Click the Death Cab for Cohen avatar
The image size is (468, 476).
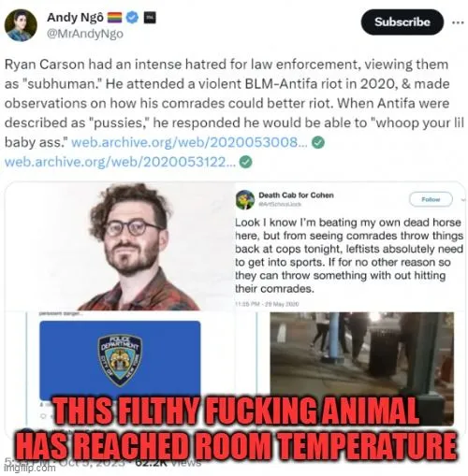(x=245, y=199)
